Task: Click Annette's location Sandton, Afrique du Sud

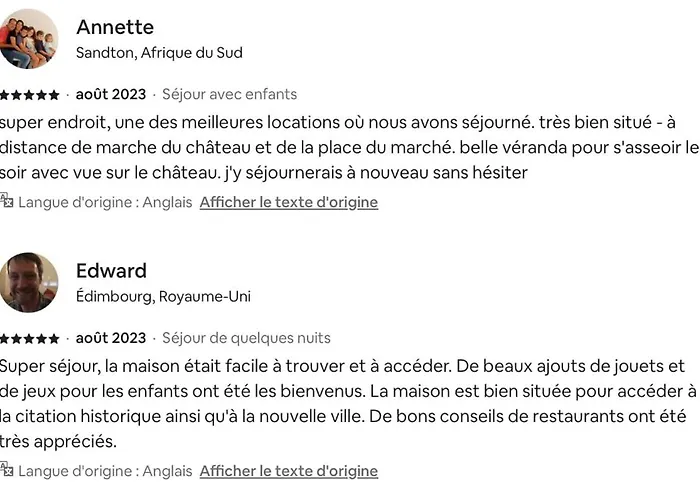Action: 159,53
